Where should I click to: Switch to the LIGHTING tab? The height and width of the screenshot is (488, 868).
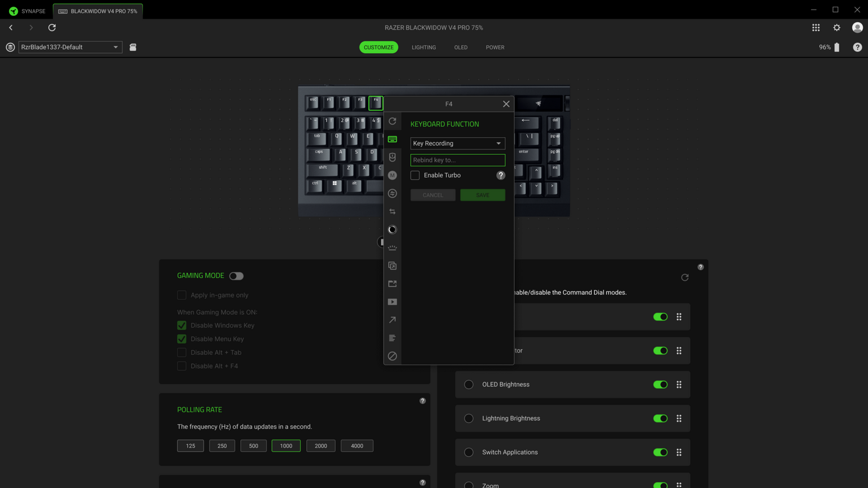[423, 47]
